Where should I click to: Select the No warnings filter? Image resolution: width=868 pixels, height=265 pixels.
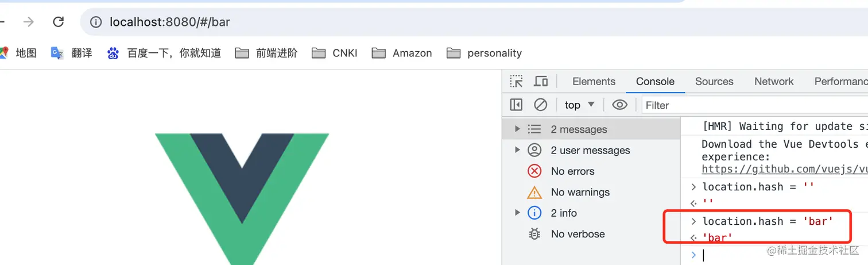click(x=591, y=192)
